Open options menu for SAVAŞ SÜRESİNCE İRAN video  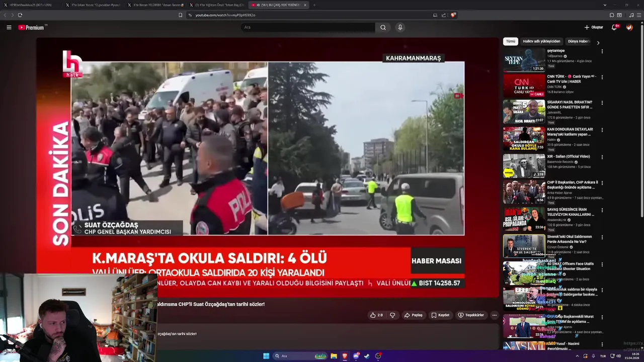[x=602, y=210]
